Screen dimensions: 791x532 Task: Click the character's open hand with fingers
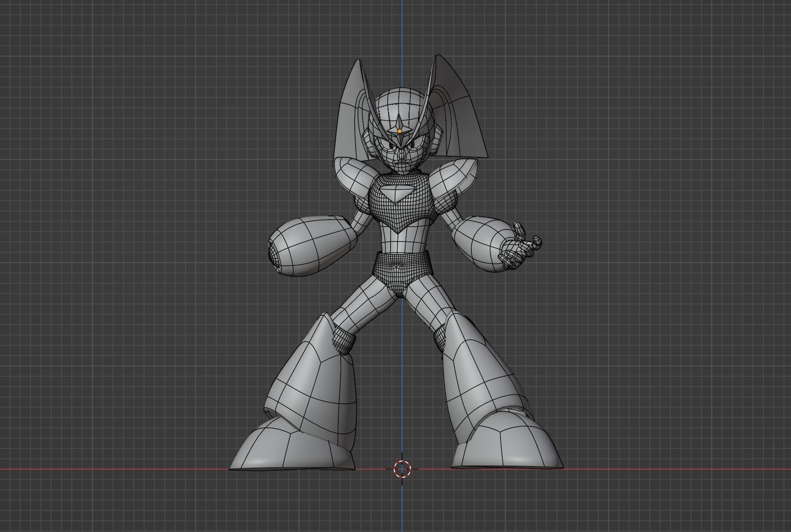(x=520, y=248)
